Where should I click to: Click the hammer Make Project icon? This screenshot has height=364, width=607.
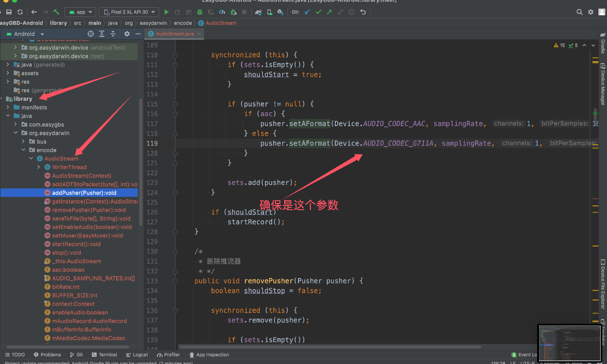pyautogui.click(x=56, y=12)
